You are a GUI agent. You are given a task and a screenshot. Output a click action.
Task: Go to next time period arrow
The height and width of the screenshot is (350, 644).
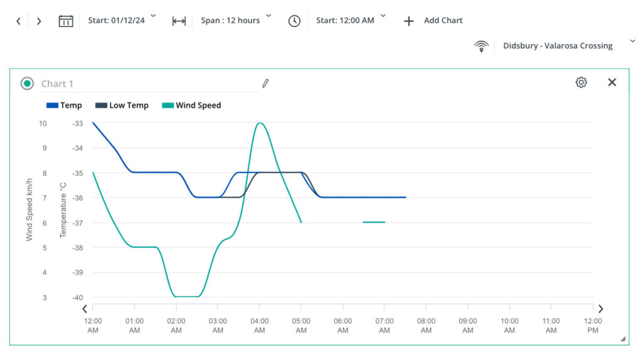[39, 21]
